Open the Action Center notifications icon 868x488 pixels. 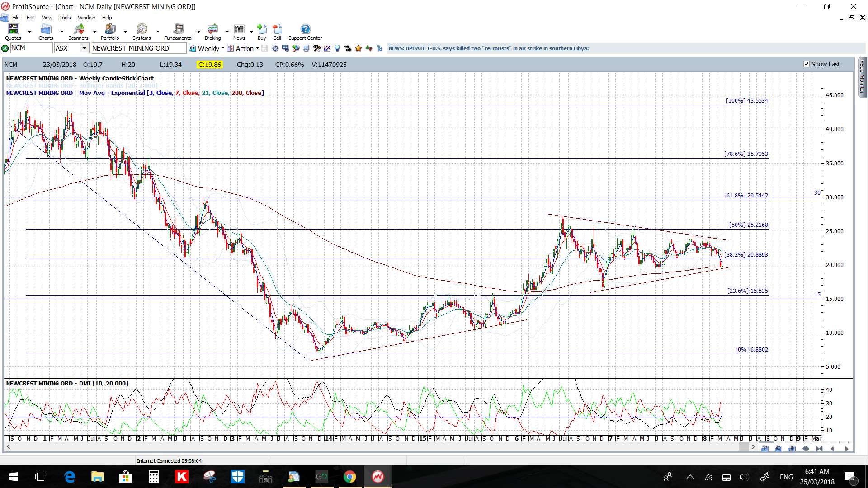[850, 477]
